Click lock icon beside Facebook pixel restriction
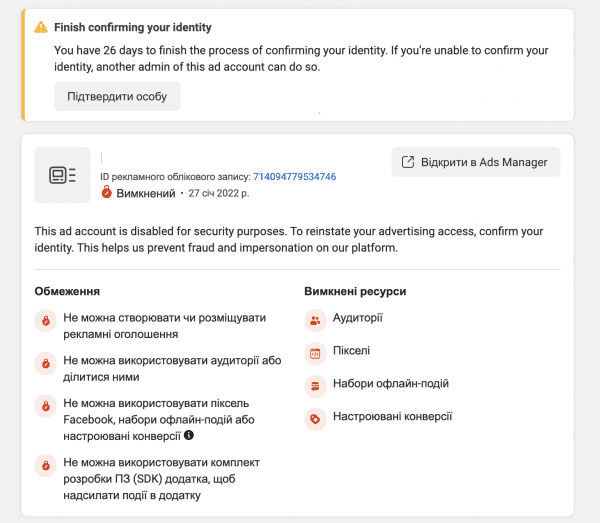The height and width of the screenshot is (523, 600). pos(46,406)
